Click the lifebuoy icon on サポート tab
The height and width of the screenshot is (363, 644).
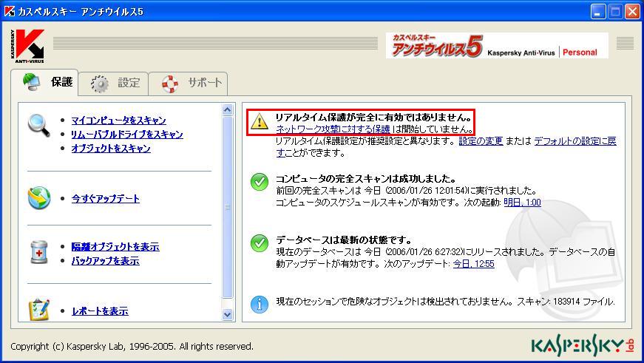[169, 84]
